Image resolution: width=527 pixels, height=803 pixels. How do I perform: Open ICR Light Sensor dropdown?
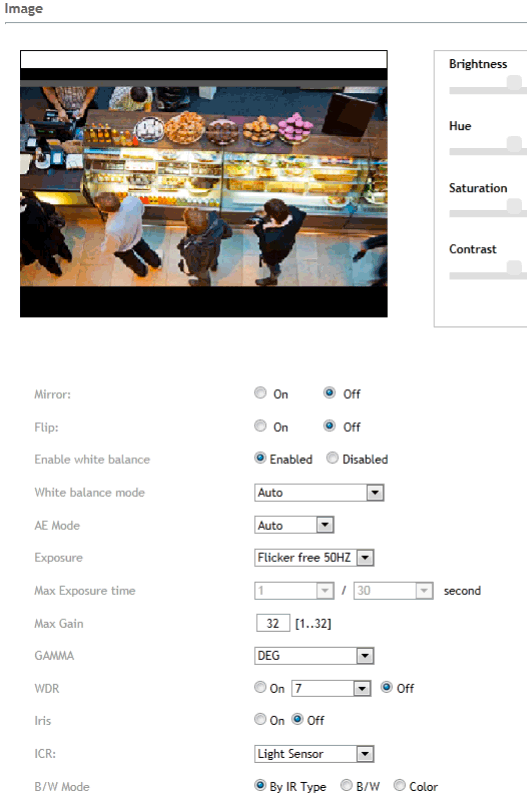(314, 754)
